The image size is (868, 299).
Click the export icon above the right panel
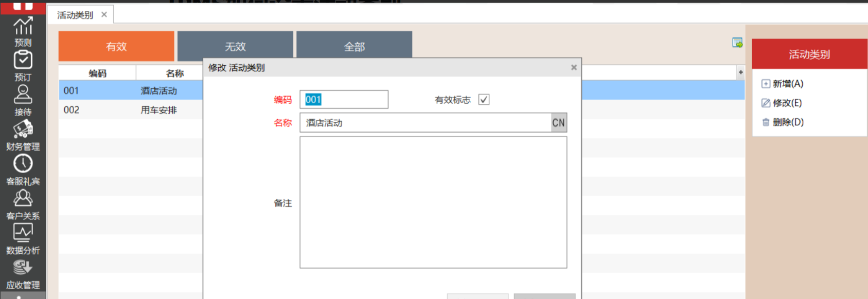click(x=737, y=43)
